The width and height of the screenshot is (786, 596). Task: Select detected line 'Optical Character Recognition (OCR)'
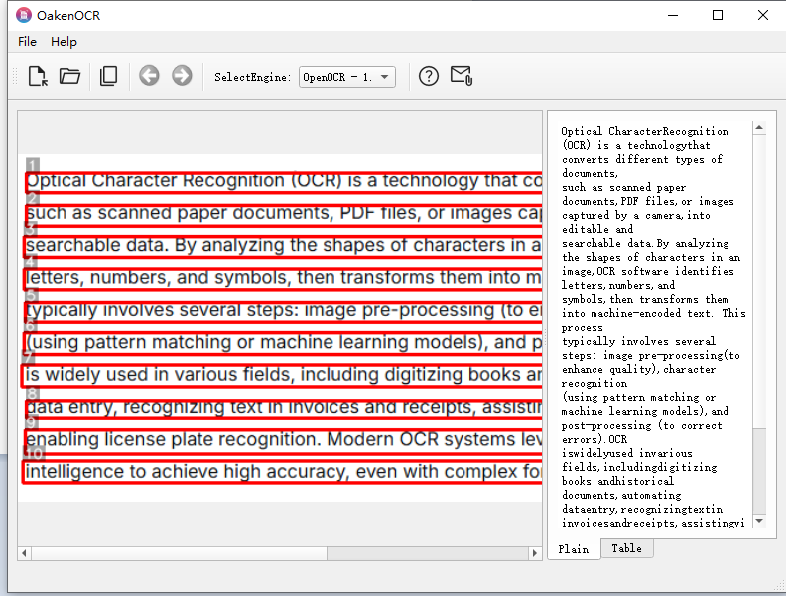(284, 181)
